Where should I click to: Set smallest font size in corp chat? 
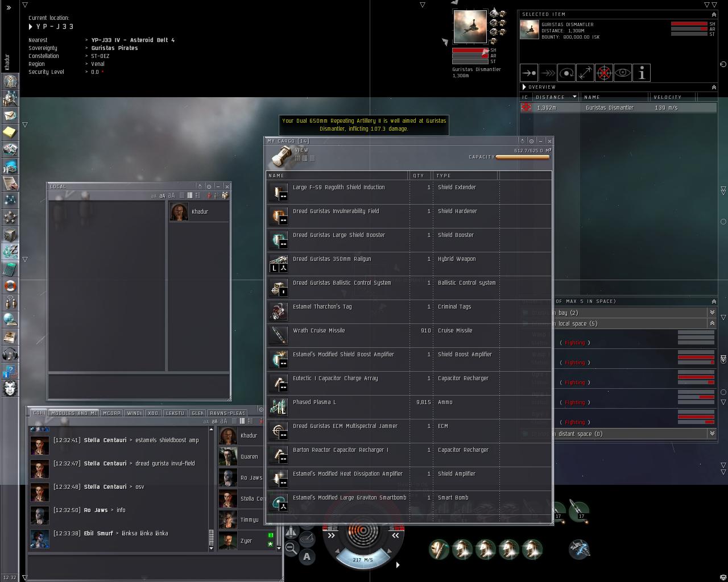point(206,422)
